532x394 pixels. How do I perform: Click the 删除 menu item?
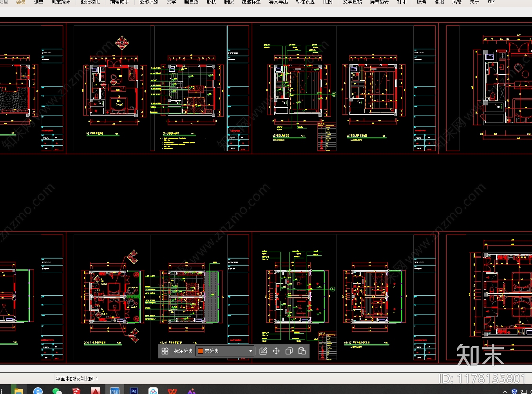[x=229, y=2]
